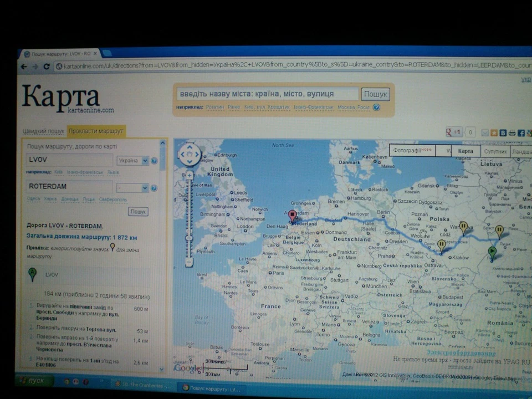This screenshot has height=399, width=532.
Task: Click the yellow waypoint marker right of Warszawa
Action: 499,232
